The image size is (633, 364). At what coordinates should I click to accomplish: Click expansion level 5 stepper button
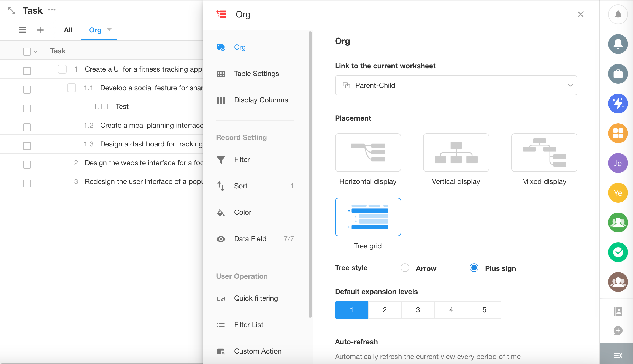[x=484, y=310]
